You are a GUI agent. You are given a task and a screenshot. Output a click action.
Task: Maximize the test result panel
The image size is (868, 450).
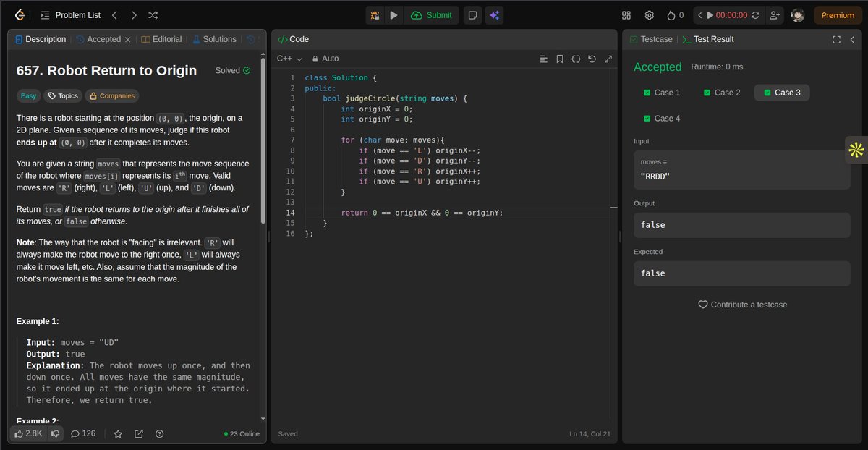click(836, 40)
